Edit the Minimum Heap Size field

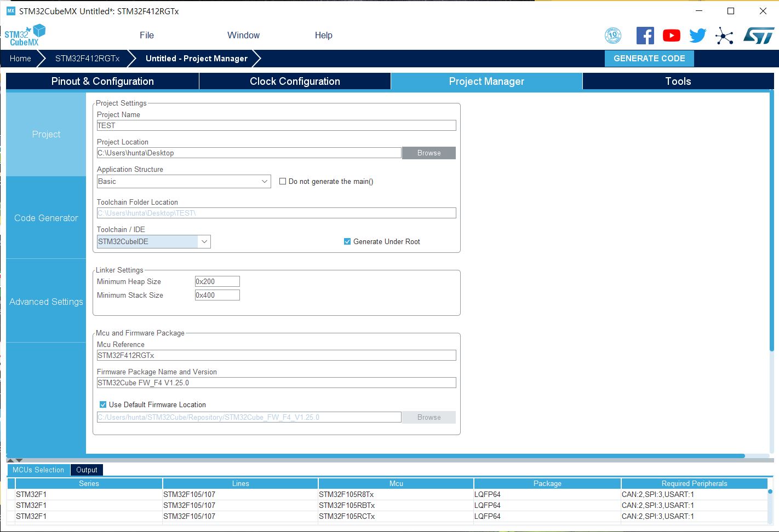[x=217, y=281]
